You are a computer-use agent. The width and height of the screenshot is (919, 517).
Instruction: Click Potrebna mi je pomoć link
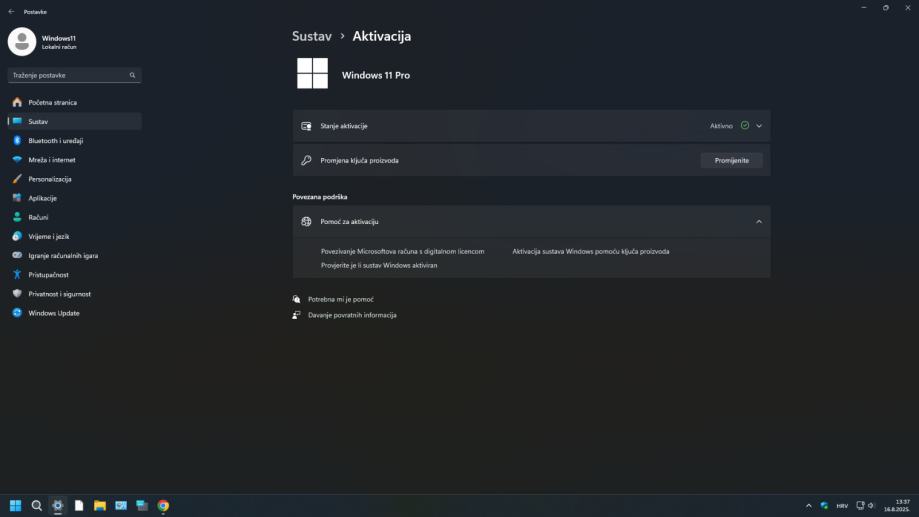click(341, 300)
